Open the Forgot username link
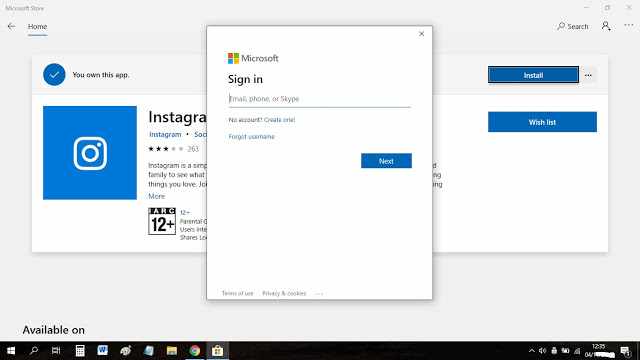Image resolution: width=640 pixels, height=360 pixels. click(x=251, y=137)
